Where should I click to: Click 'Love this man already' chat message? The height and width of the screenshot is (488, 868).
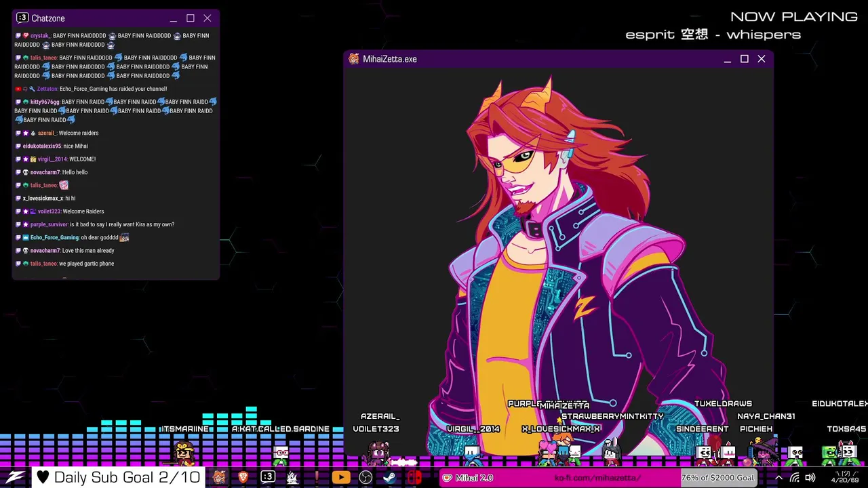pyautogui.click(x=88, y=251)
